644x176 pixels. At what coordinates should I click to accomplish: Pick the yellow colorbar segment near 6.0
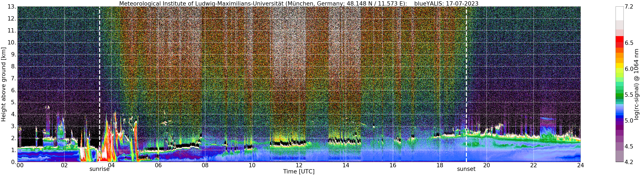click(x=619, y=66)
